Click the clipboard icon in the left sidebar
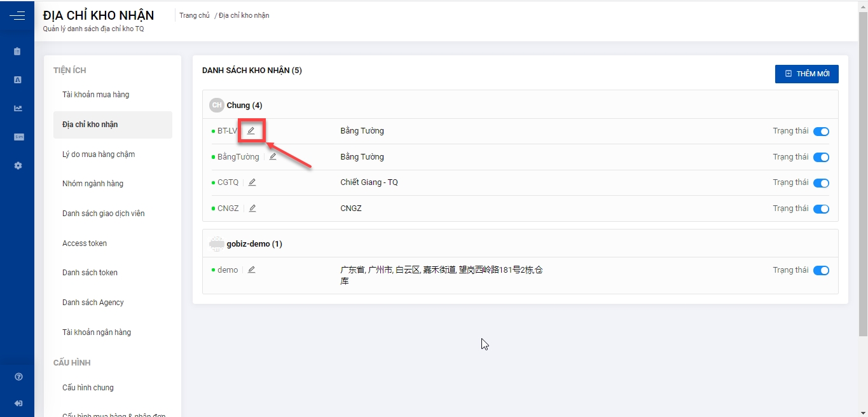Screen dimensions: 868x417 coord(18,51)
